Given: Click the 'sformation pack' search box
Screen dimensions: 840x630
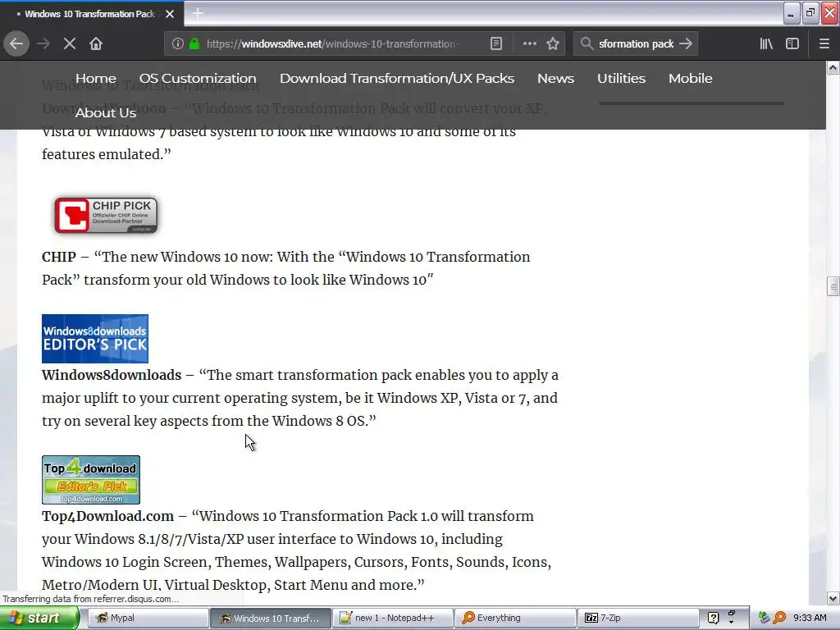Looking at the screenshot, I should point(636,43).
